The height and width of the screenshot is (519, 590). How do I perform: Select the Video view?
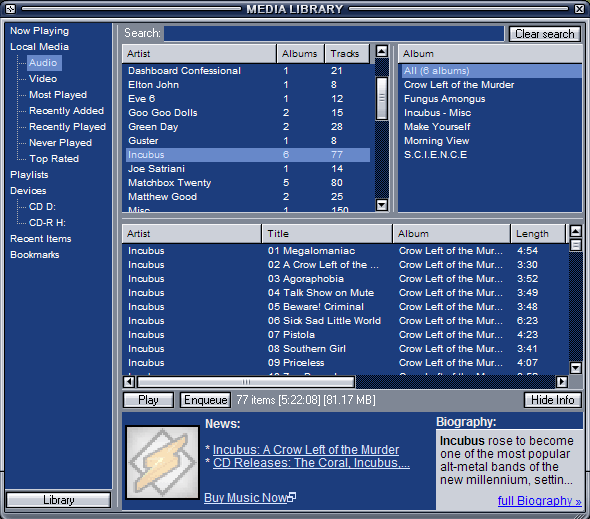43,79
